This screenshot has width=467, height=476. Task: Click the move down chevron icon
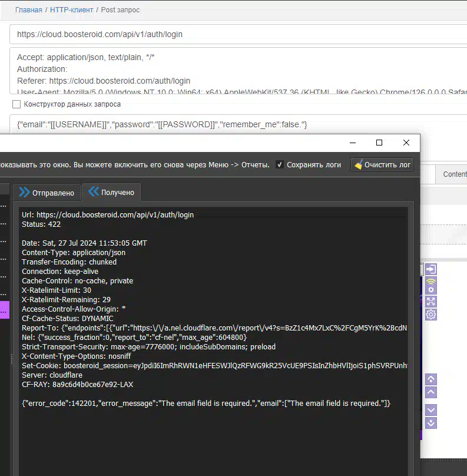(431, 410)
